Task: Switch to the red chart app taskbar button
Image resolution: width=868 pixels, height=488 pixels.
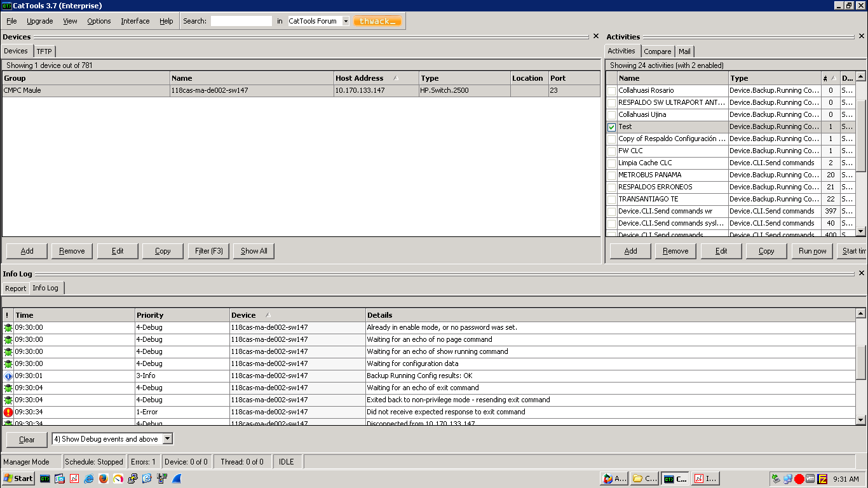Action: click(x=705, y=478)
